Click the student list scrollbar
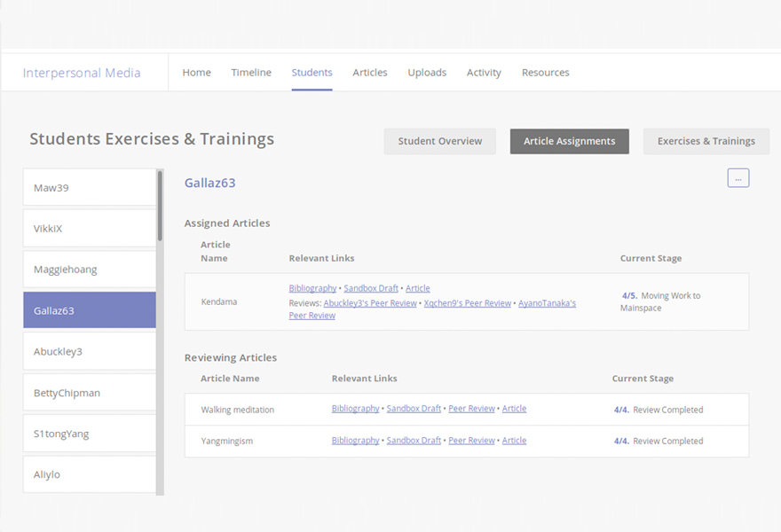Screen dimensions: 781x532 [160, 206]
